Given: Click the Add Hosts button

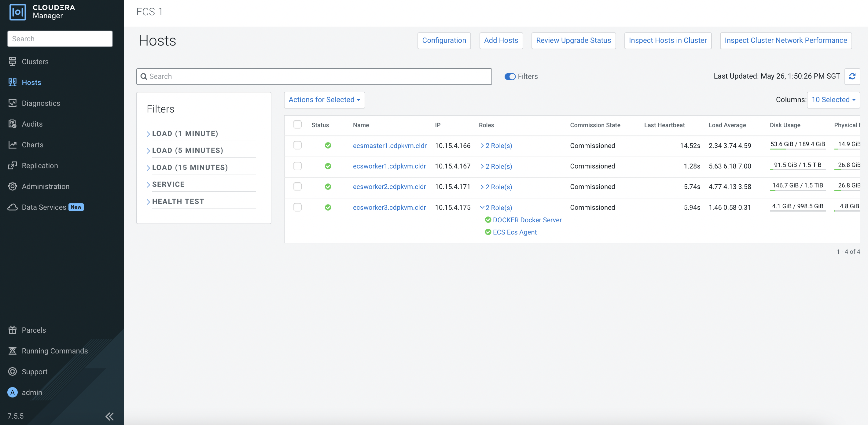Looking at the screenshot, I should coord(501,40).
